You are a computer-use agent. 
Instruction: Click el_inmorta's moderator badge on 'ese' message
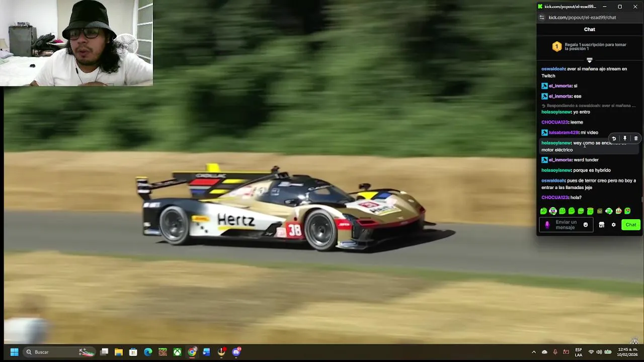click(544, 96)
